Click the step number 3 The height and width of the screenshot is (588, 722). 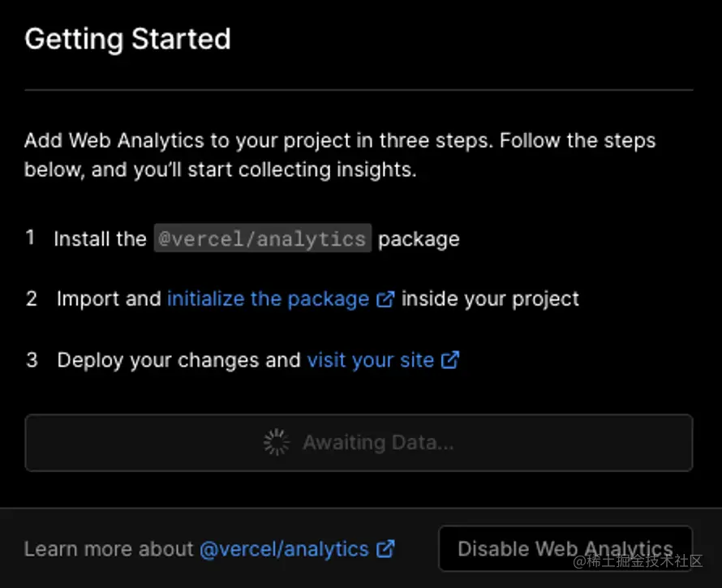coord(32,360)
